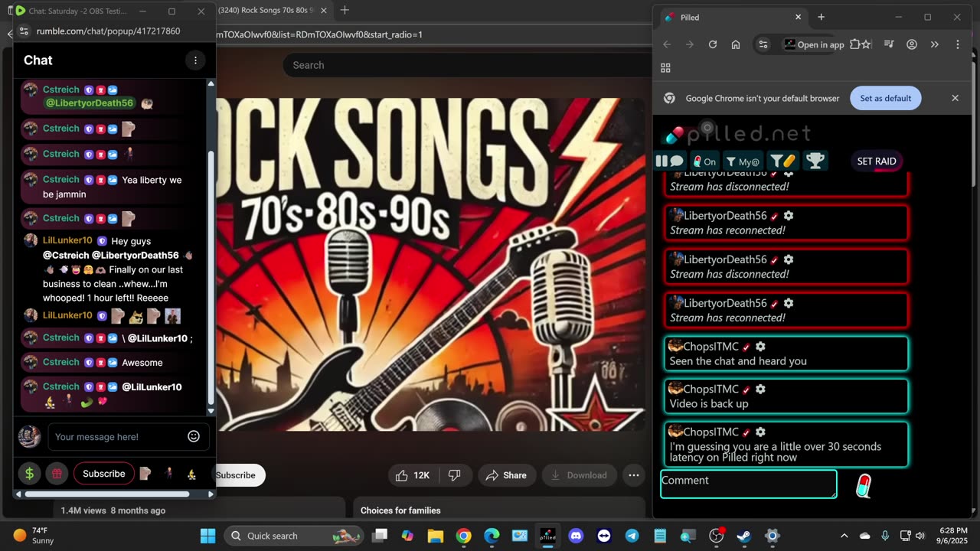
Task: Click LilLunker10 username on 'Hey guys' message
Action: click(67, 240)
